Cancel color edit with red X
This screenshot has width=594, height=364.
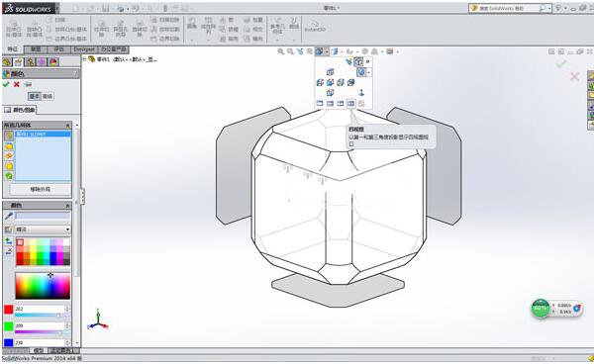(x=17, y=84)
